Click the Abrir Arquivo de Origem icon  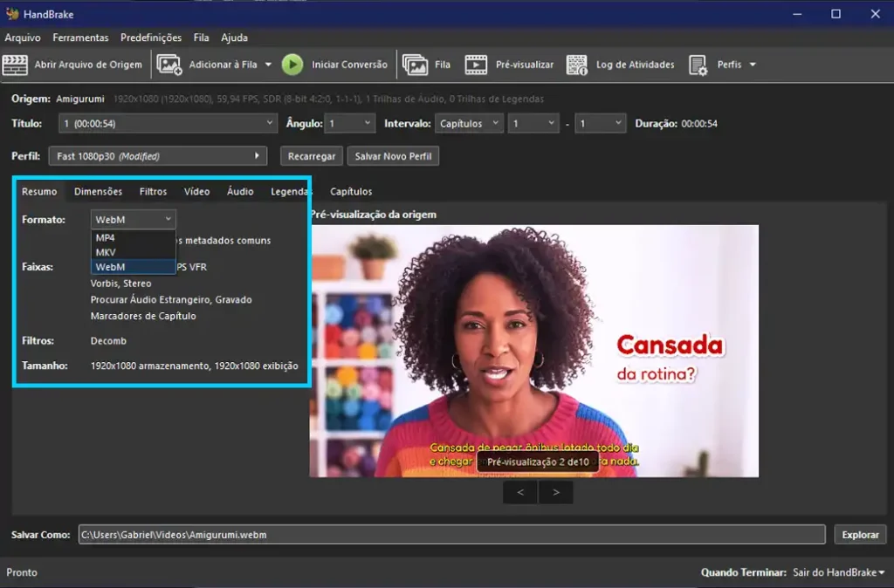[15, 65]
